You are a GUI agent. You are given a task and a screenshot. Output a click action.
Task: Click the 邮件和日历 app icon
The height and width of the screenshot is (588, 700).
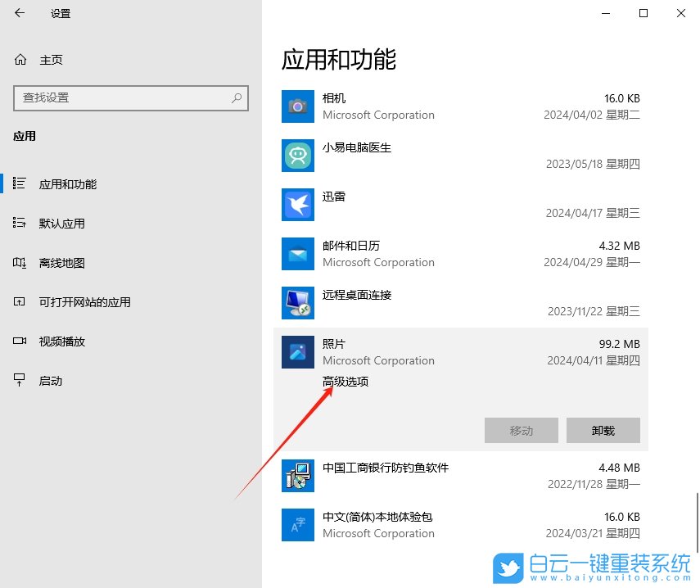pos(297,254)
